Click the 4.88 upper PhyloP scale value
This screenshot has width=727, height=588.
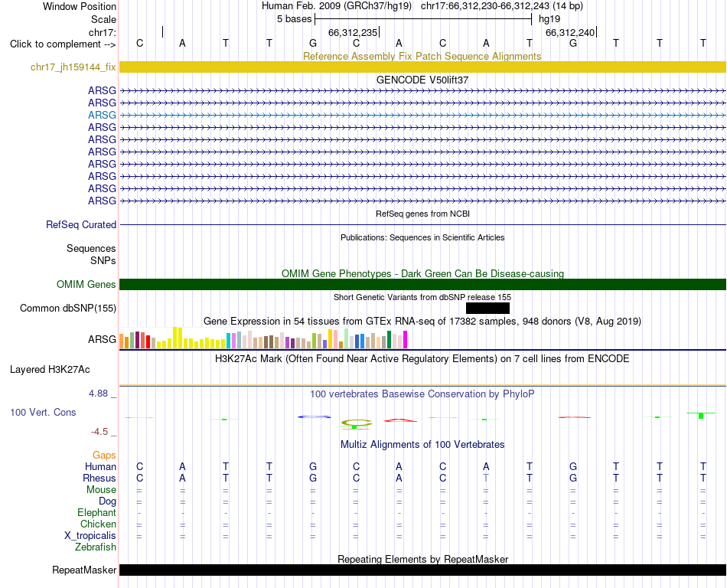point(98,394)
